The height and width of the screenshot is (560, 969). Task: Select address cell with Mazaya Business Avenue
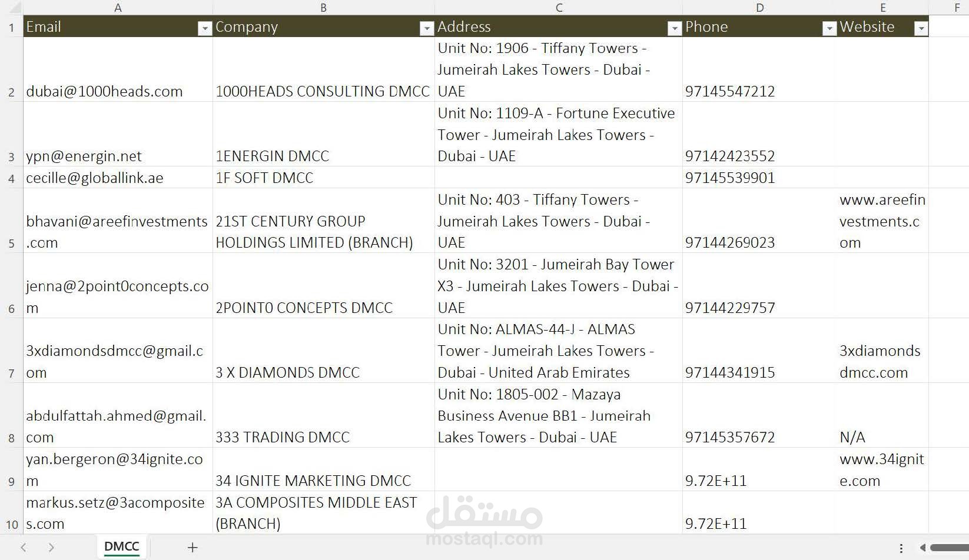click(x=559, y=415)
